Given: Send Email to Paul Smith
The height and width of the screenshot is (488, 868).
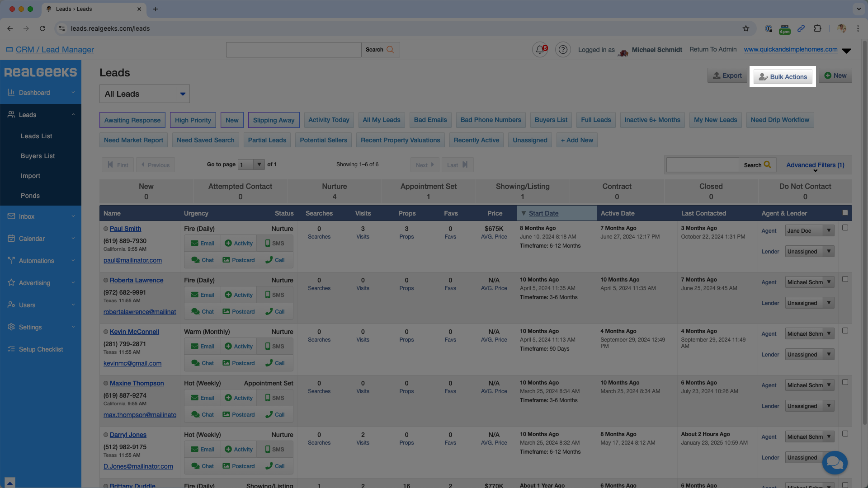Looking at the screenshot, I should click(x=203, y=243).
